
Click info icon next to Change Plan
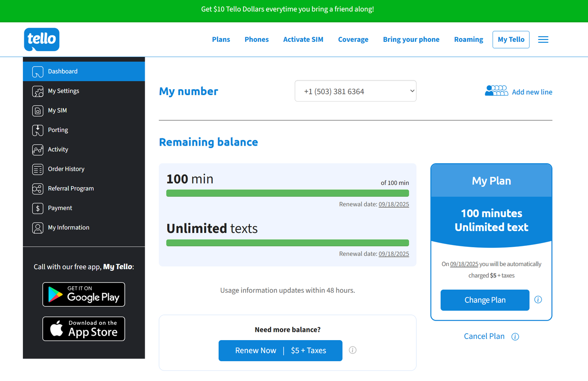click(x=538, y=300)
